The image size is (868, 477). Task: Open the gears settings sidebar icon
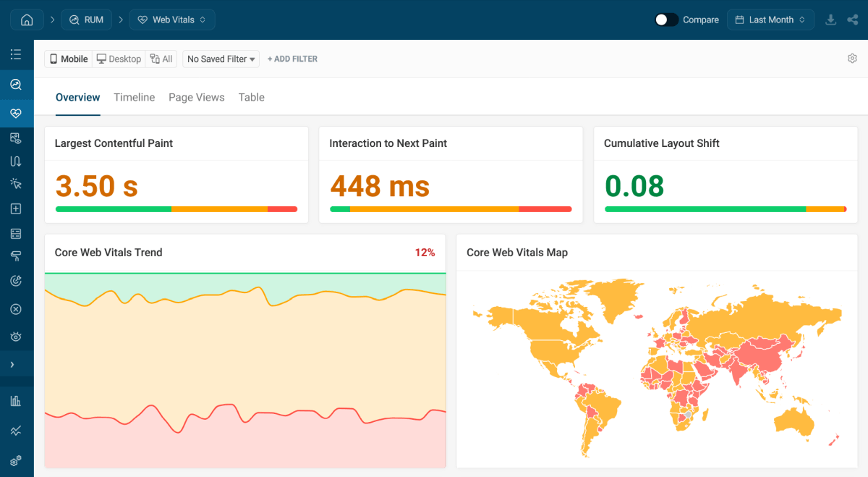(16, 460)
